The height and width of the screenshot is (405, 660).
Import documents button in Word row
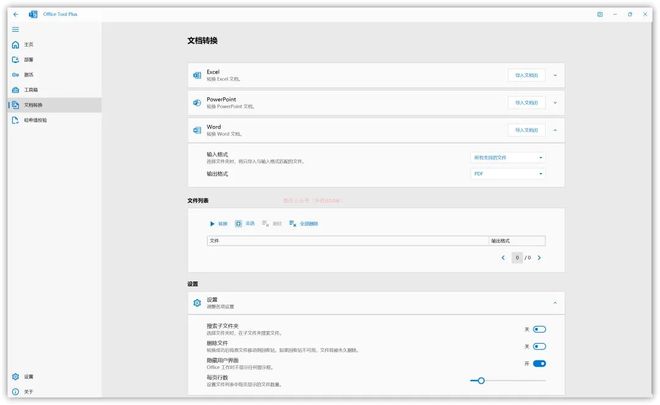(x=527, y=131)
